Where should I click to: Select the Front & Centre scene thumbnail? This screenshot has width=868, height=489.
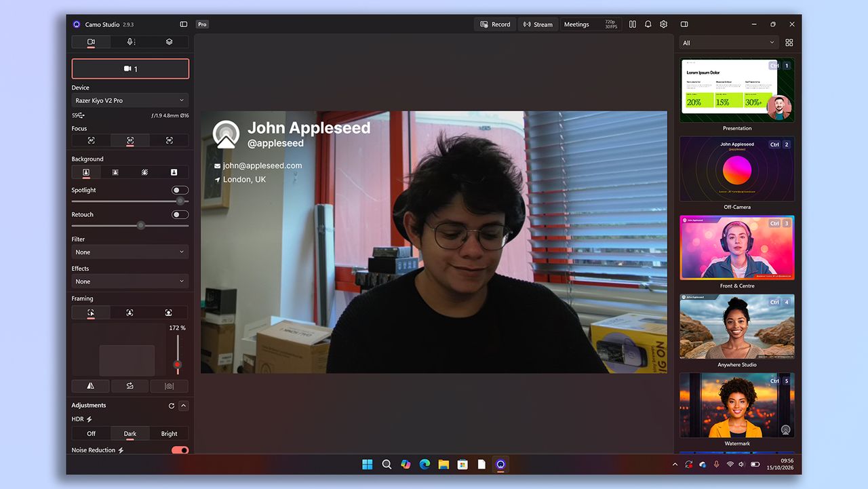coord(737,248)
